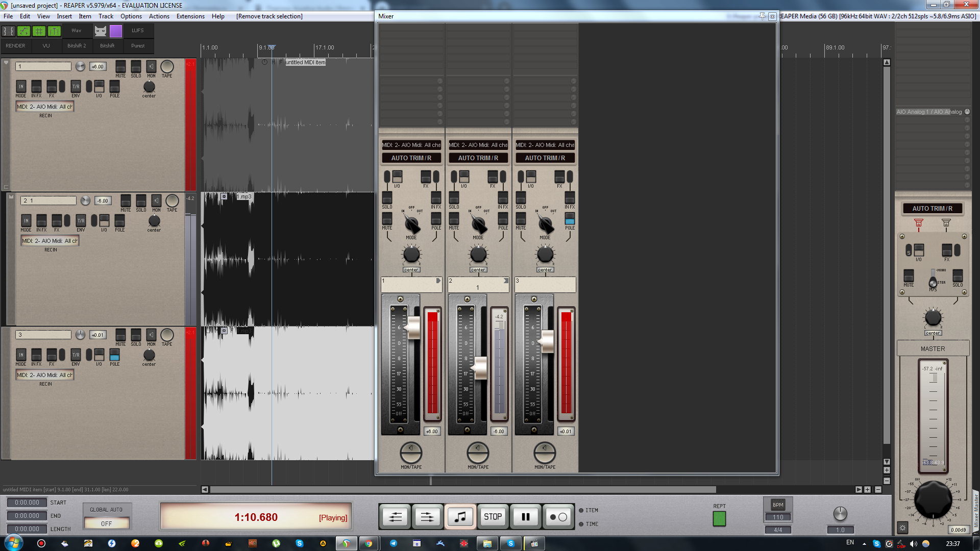Solo track 3 in track panel
Image resolution: width=980 pixels, height=551 pixels.
click(136, 335)
